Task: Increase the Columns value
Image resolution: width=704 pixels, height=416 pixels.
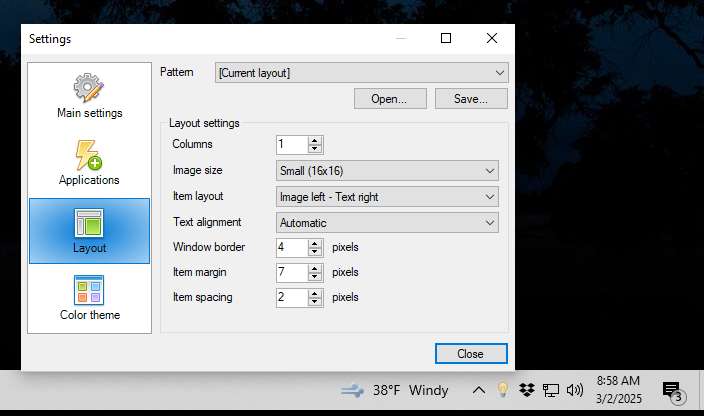Action: (x=315, y=140)
